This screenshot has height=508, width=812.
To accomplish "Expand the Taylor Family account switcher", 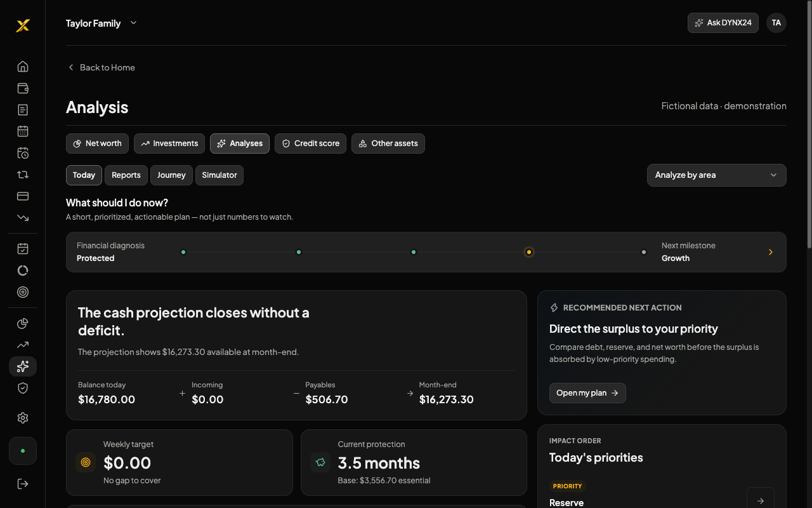I will tap(101, 23).
